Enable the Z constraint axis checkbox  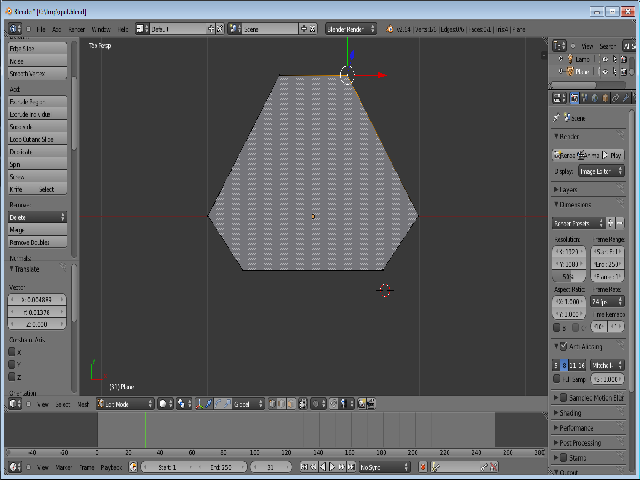coord(13,377)
